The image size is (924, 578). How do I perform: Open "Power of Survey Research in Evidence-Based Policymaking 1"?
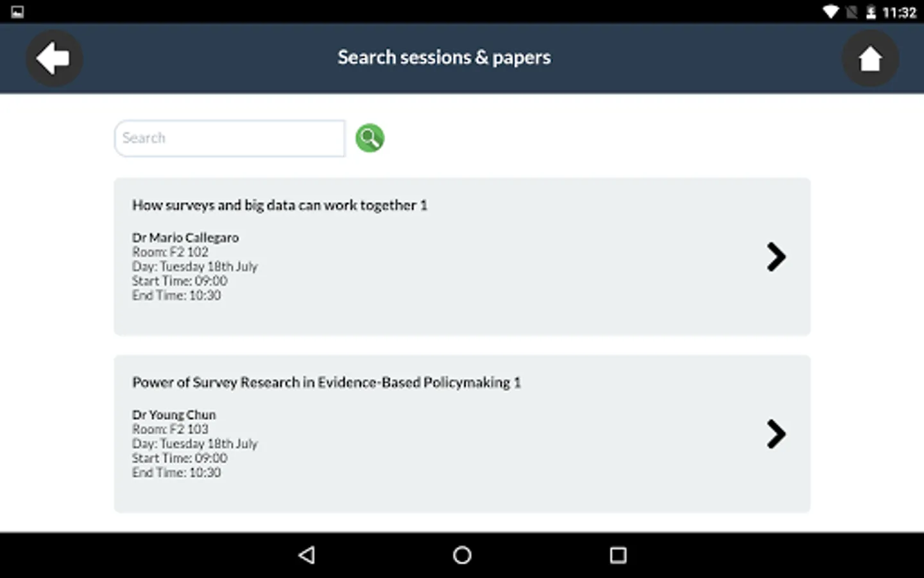tap(326, 383)
